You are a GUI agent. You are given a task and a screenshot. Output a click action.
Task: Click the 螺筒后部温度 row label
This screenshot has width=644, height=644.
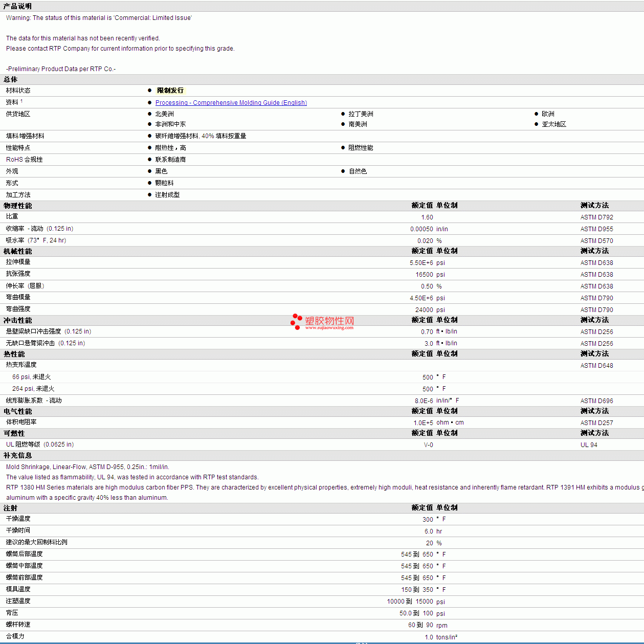(x=24, y=554)
